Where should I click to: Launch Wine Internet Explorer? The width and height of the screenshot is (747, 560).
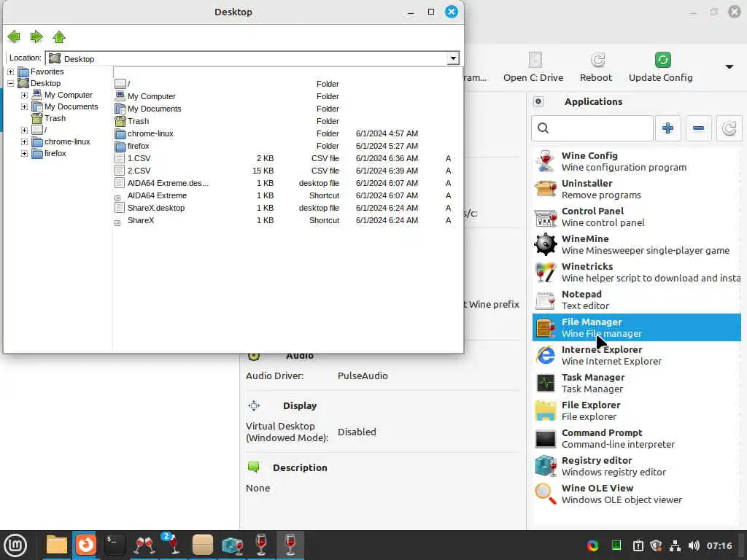coord(636,355)
